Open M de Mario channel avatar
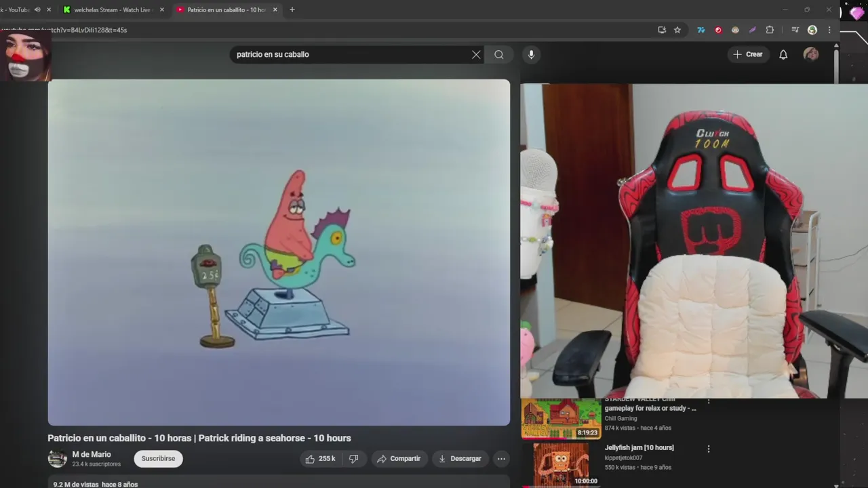Viewport: 868px width, 488px height. tap(57, 459)
